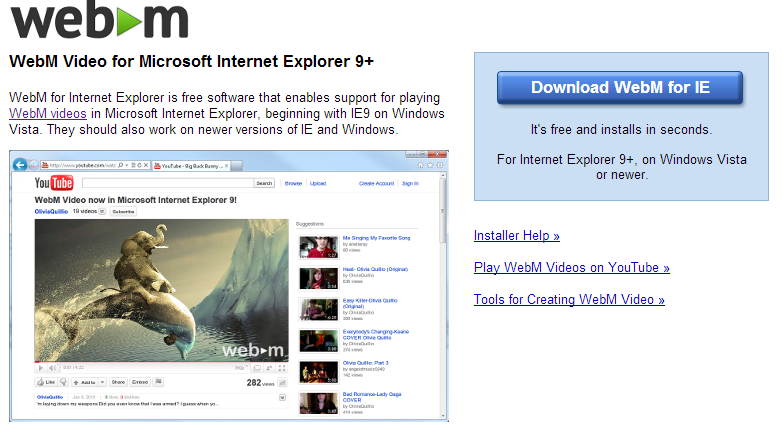This screenshot has width=782, height=438.
Task: Click the red video progress bar
Action: coord(161,361)
